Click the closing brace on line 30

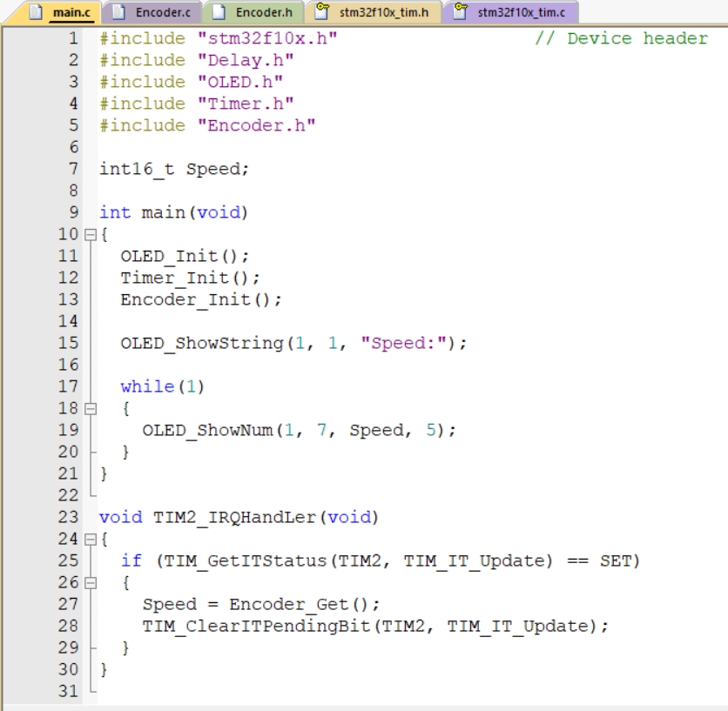(104, 669)
